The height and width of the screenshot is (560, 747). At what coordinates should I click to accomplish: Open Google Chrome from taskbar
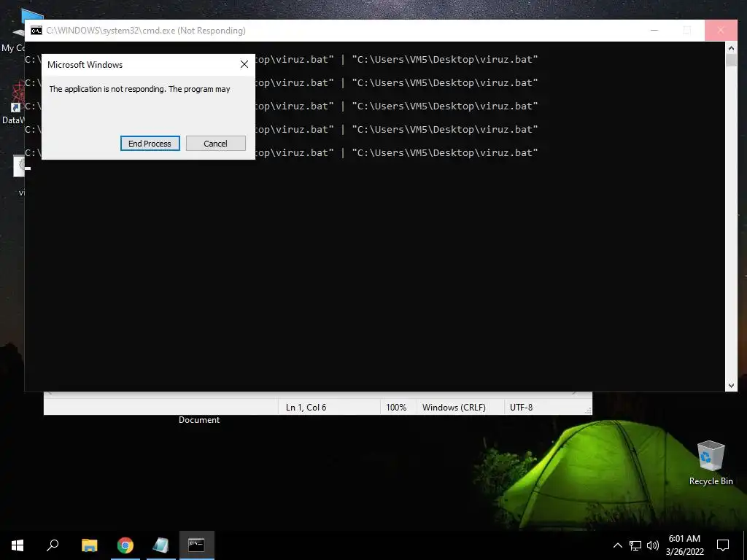125,545
